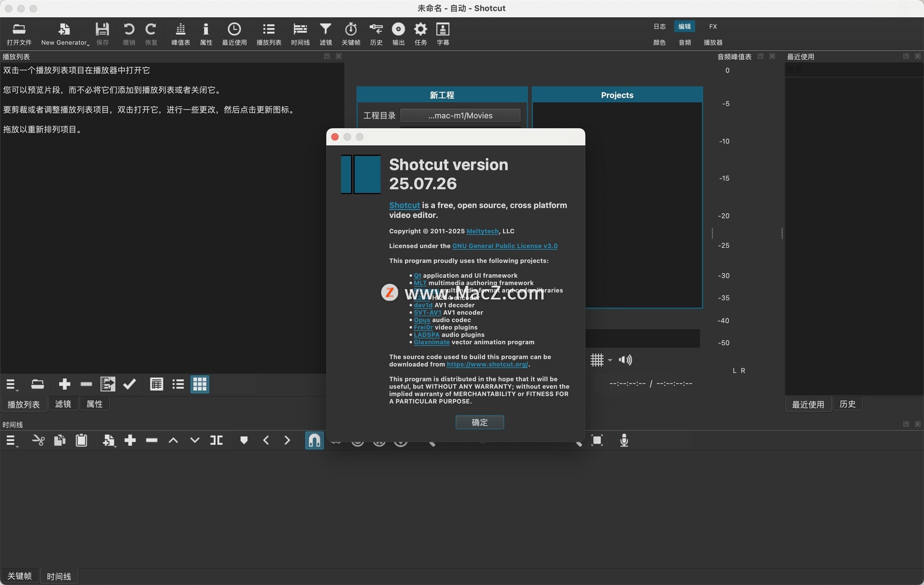This screenshot has width=924, height=585.
Task: Open GNU General Public License v3.0 link
Action: [505, 246]
